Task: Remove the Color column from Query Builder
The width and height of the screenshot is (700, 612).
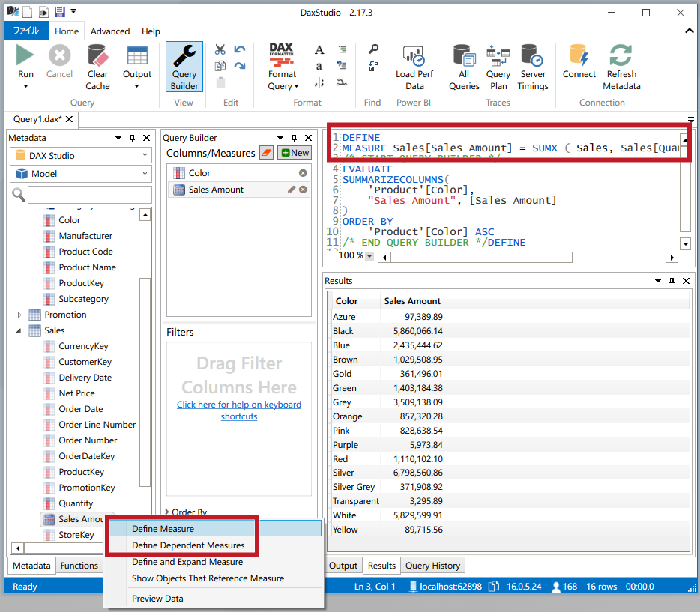Action: 303,172
